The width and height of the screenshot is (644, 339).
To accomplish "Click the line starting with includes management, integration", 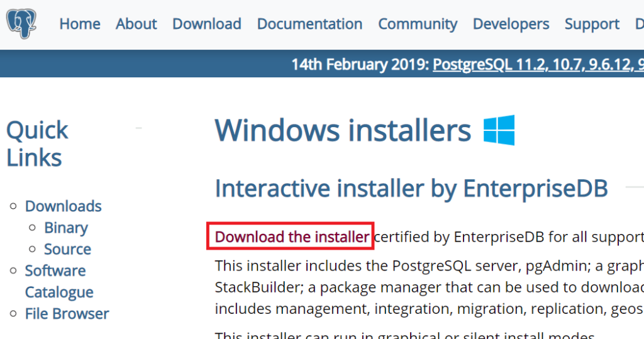I will pyautogui.click(x=429, y=309).
